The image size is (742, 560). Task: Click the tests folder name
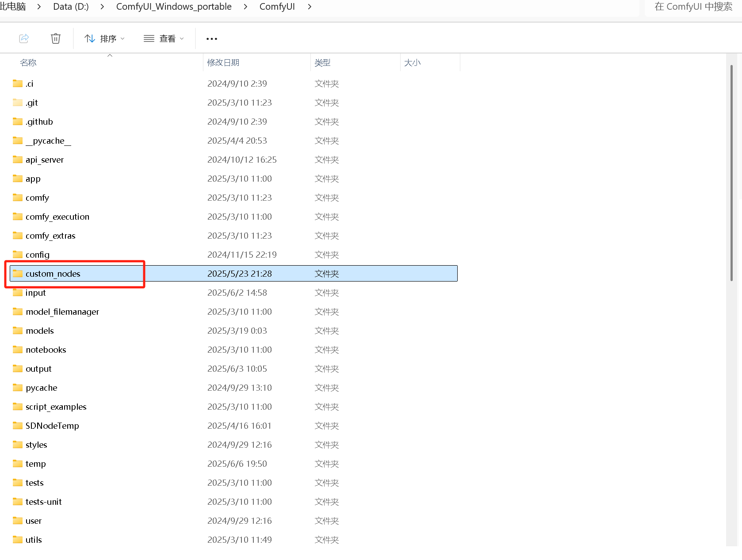(34, 483)
